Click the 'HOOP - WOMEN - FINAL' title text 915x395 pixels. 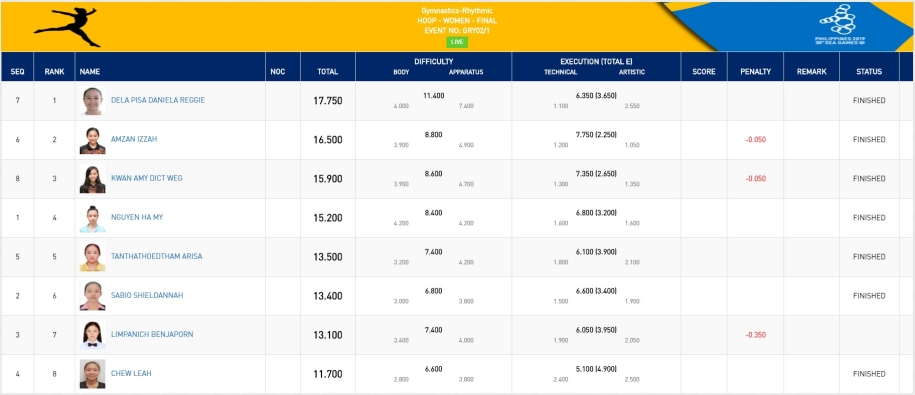pyautogui.click(x=457, y=20)
